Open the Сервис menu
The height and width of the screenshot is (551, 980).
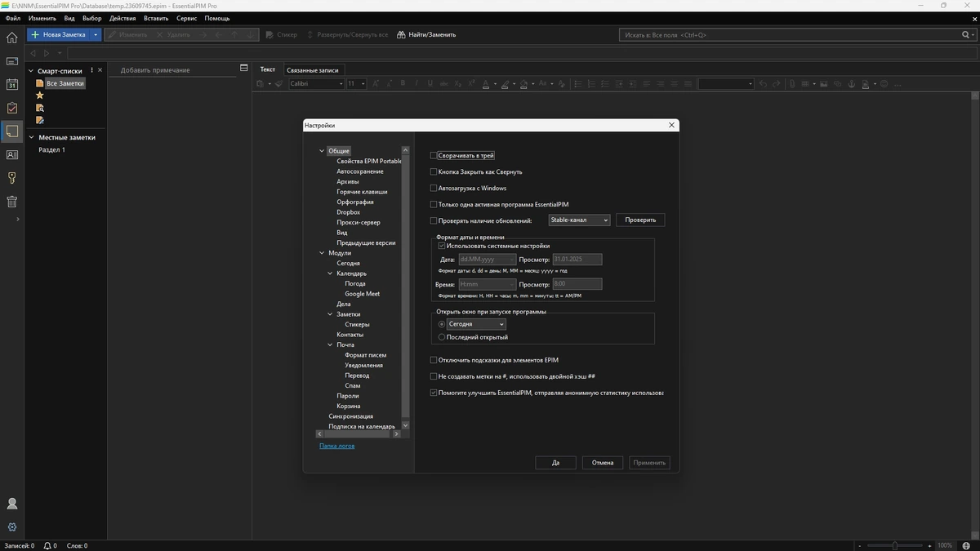tap(186, 18)
